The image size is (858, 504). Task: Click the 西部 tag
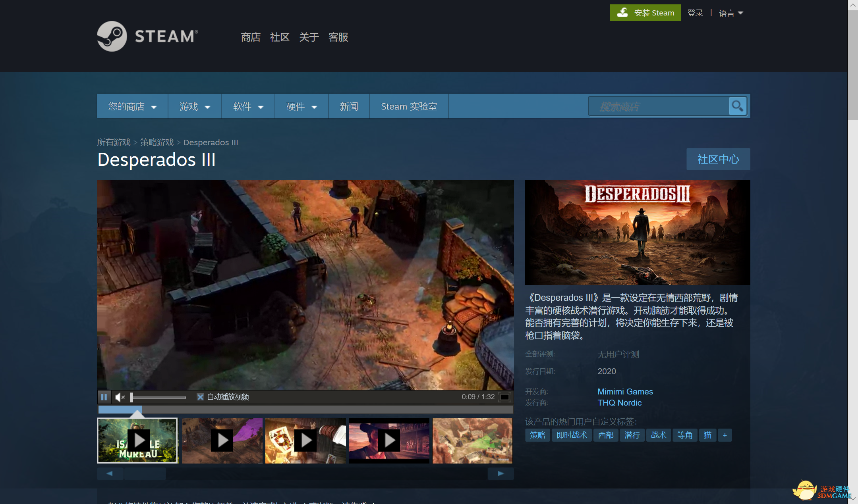pyautogui.click(x=606, y=435)
